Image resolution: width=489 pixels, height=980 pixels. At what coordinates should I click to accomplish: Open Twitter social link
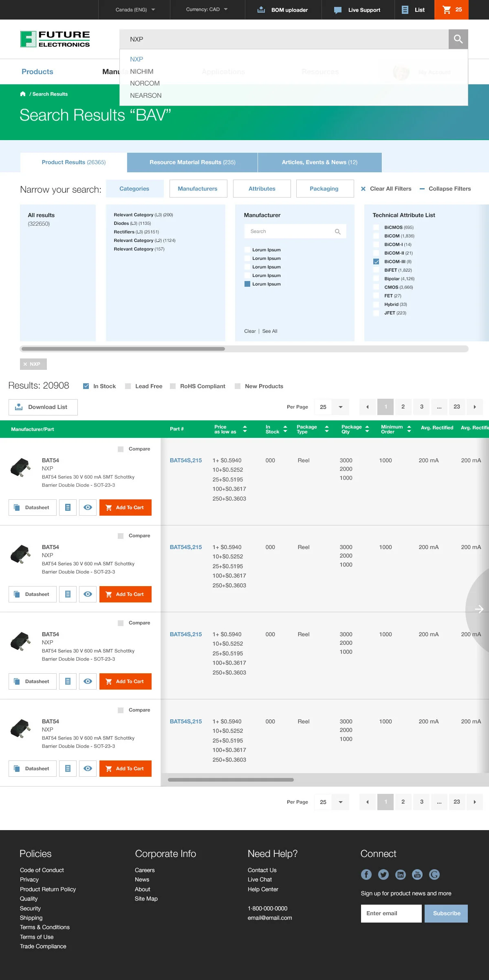383,875
